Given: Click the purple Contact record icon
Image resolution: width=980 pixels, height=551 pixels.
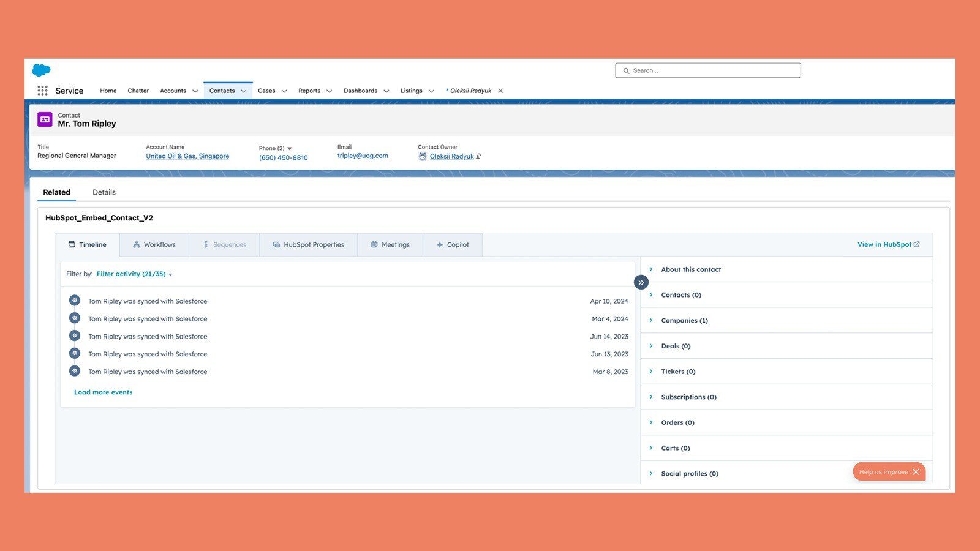Looking at the screenshot, I should [x=45, y=119].
